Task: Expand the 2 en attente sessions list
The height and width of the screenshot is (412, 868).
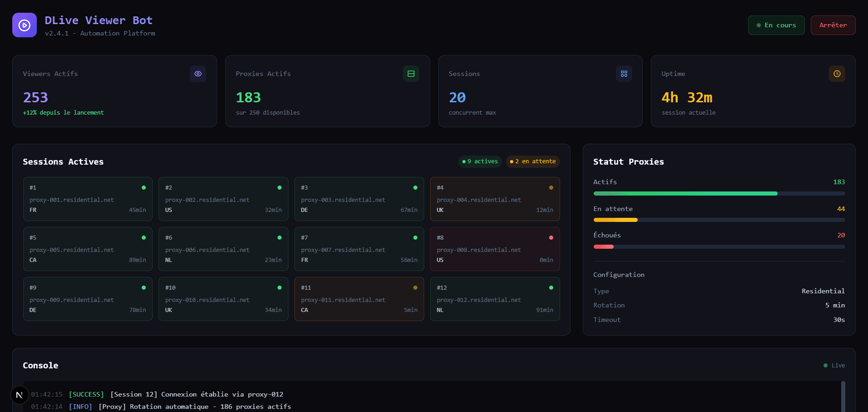Action: coord(532,161)
